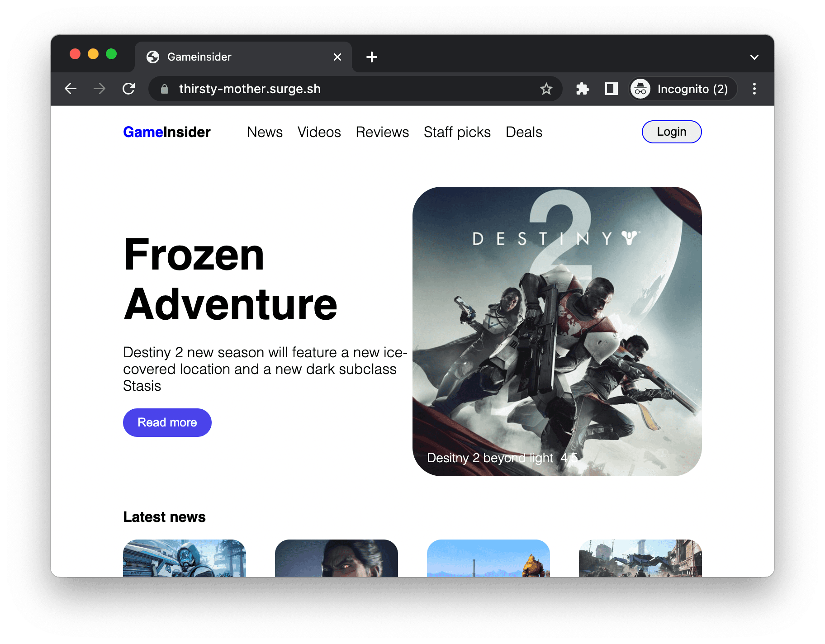Open Staff picks page
The height and width of the screenshot is (644, 825).
click(x=457, y=132)
